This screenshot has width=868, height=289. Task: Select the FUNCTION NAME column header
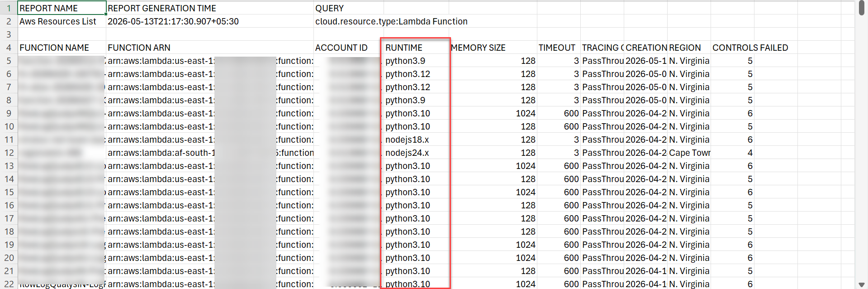click(x=62, y=48)
